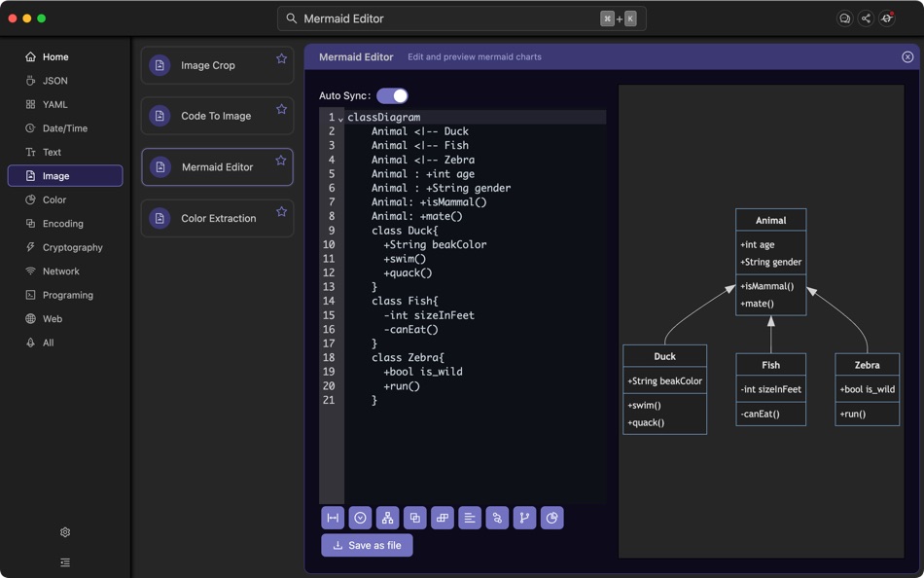The width and height of the screenshot is (924, 578).
Task: Click the overlapping squares diagram template button
Action: click(x=415, y=518)
